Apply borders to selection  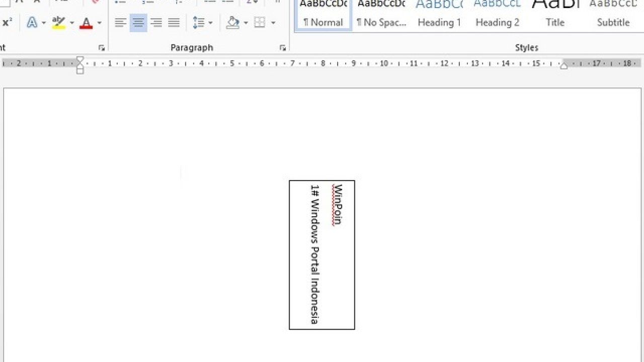click(260, 23)
